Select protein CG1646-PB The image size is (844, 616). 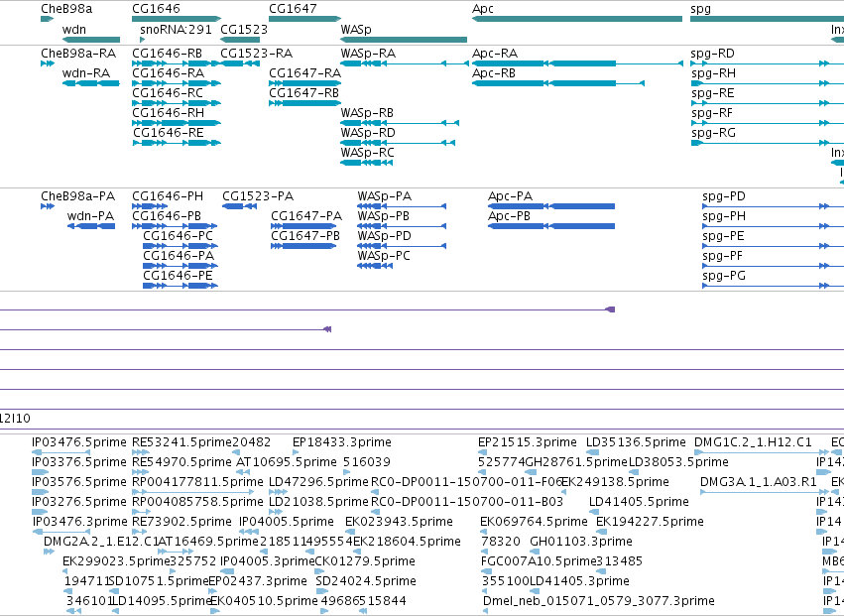[x=167, y=216]
